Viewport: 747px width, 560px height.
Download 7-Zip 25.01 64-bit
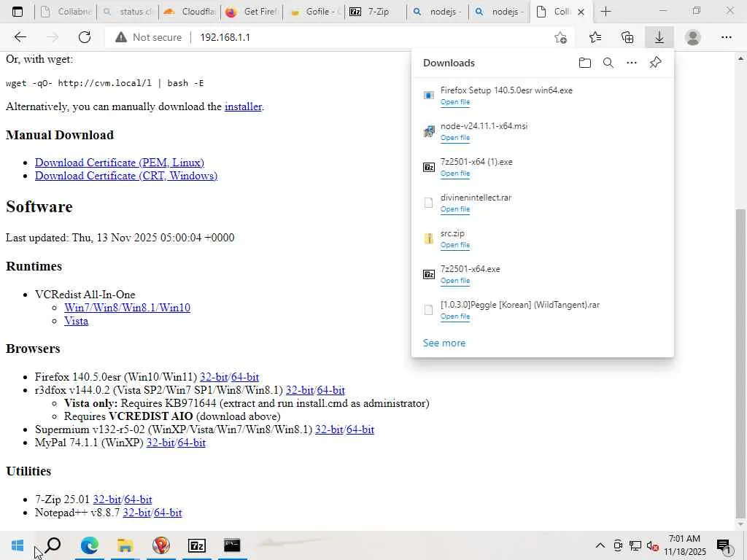[x=138, y=499]
